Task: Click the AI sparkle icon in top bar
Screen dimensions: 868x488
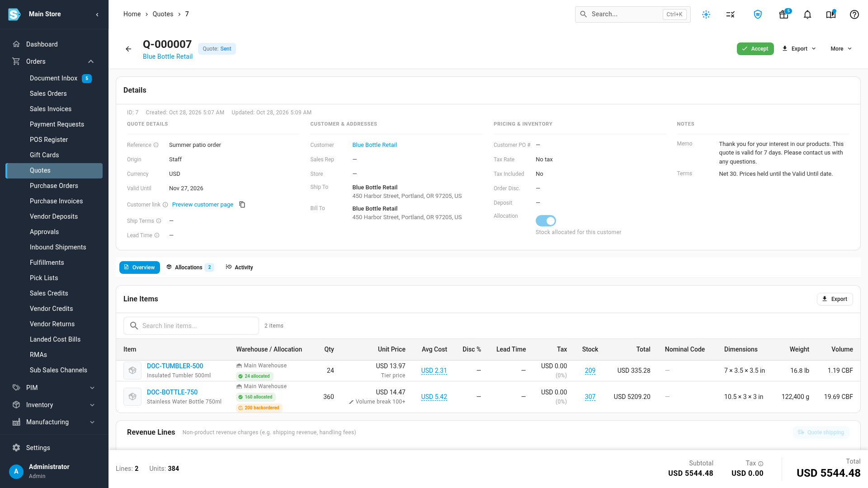Action: tap(706, 14)
